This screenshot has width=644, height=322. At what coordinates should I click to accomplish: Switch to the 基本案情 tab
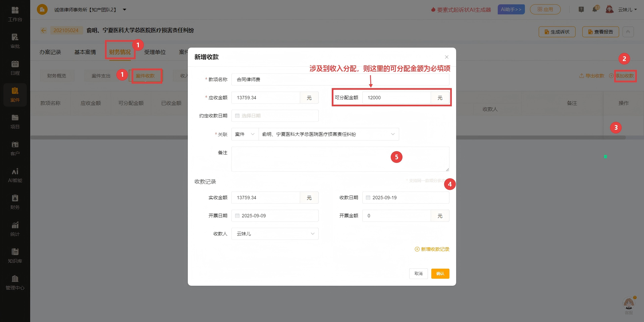coord(85,52)
